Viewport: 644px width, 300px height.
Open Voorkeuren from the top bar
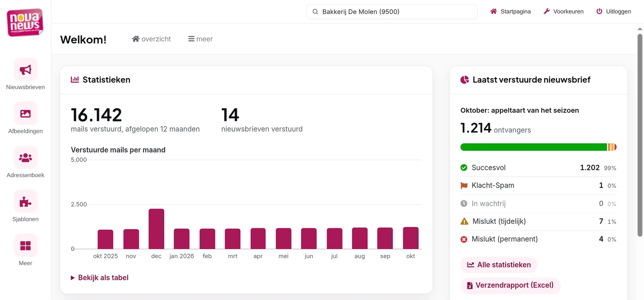(563, 11)
